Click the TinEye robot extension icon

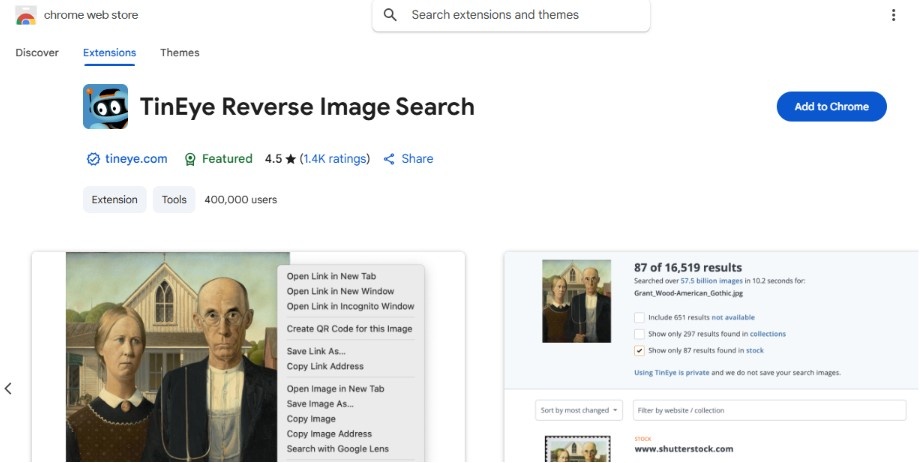click(105, 107)
